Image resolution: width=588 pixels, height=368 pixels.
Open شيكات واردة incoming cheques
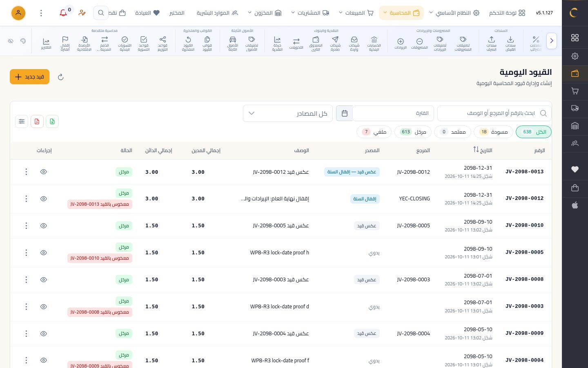click(x=354, y=43)
